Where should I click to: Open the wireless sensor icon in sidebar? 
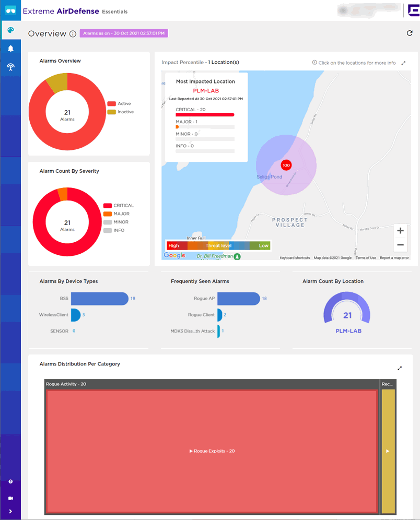10,67
